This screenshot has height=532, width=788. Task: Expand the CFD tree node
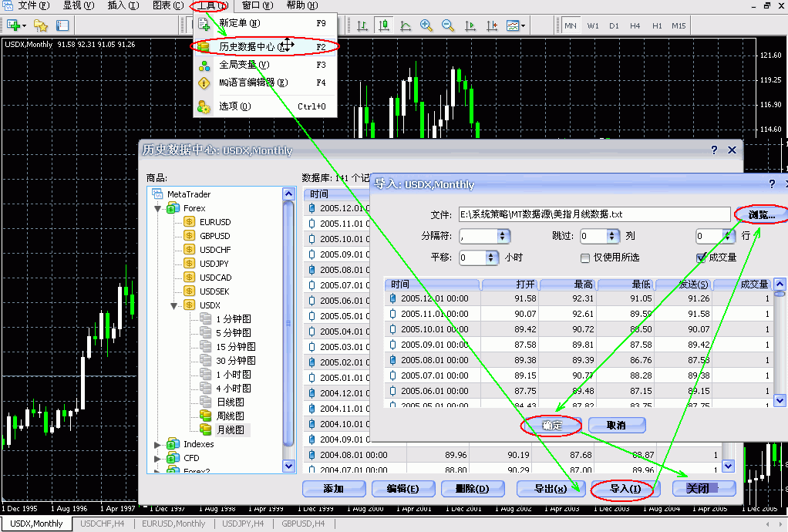(x=157, y=458)
